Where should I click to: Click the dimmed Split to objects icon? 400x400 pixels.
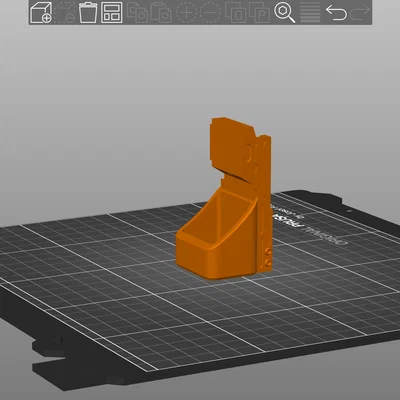[235, 13]
